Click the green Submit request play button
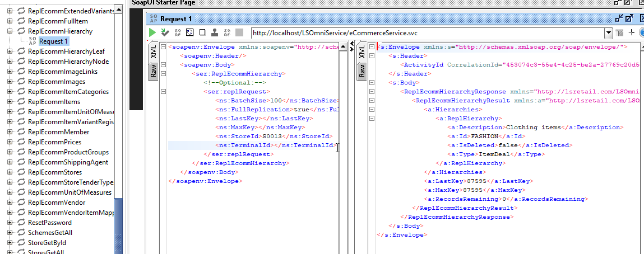The image size is (644, 254). click(x=152, y=33)
